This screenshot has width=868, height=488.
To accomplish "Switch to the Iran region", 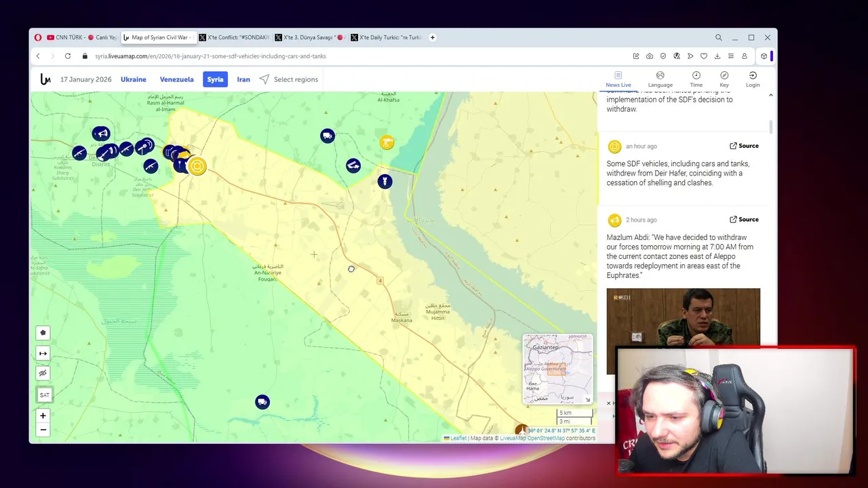I will tap(243, 79).
